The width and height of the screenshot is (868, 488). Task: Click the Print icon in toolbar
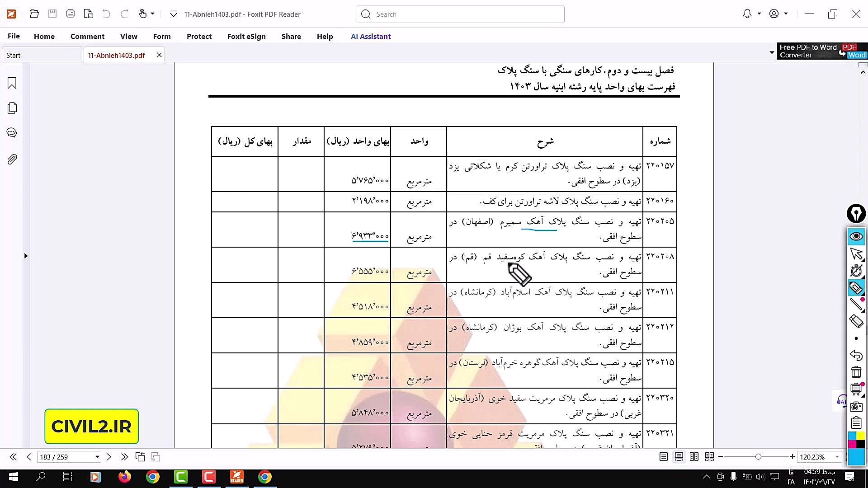(70, 14)
